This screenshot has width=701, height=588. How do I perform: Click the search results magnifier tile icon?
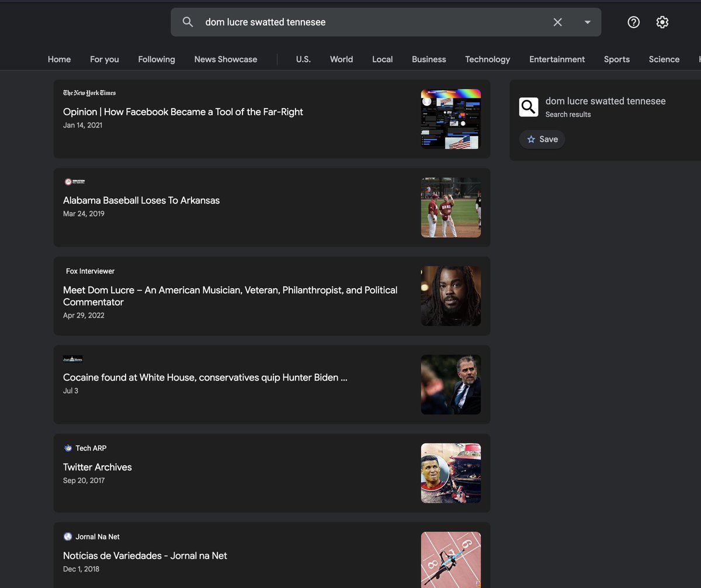click(529, 107)
